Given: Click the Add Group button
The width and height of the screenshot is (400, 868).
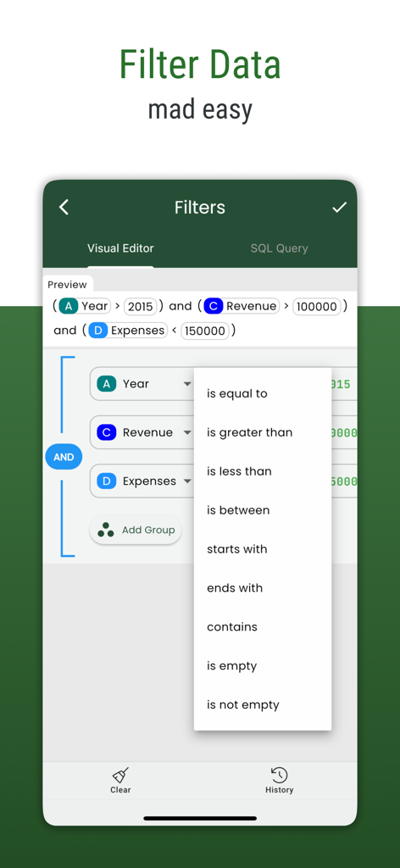Looking at the screenshot, I should [136, 530].
